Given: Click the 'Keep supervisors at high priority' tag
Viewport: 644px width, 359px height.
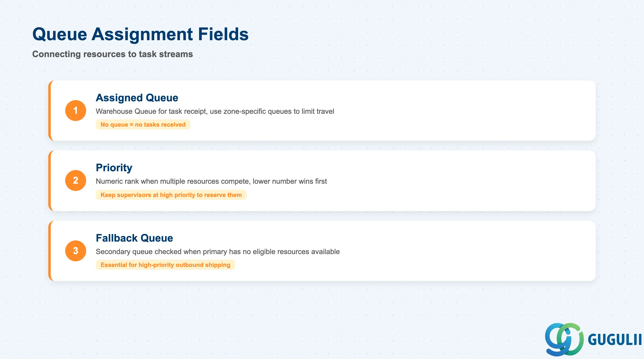Looking at the screenshot, I should pyautogui.click(x=171, y=195).
